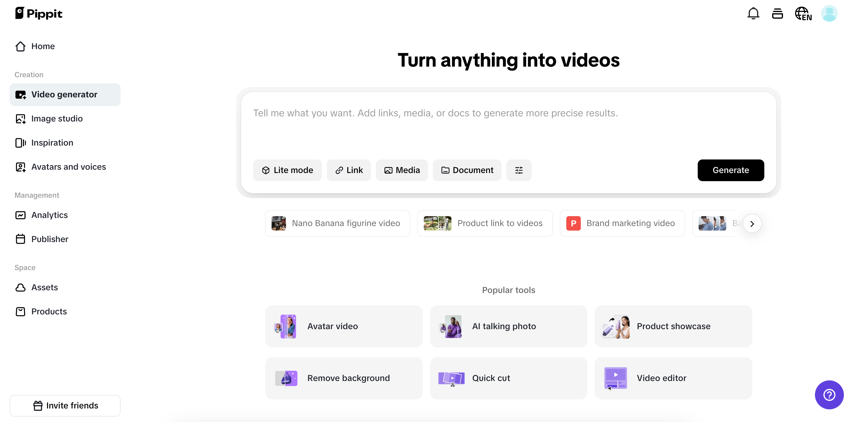
Task: Select Video generator in sidebar
Action: [65, 94]
